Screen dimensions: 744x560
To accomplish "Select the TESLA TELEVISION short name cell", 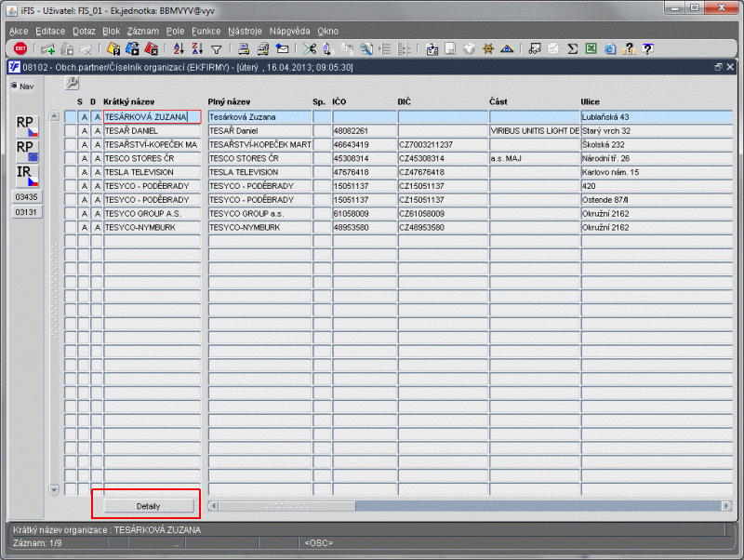I will pyautogui.click(x=153, y=172).
